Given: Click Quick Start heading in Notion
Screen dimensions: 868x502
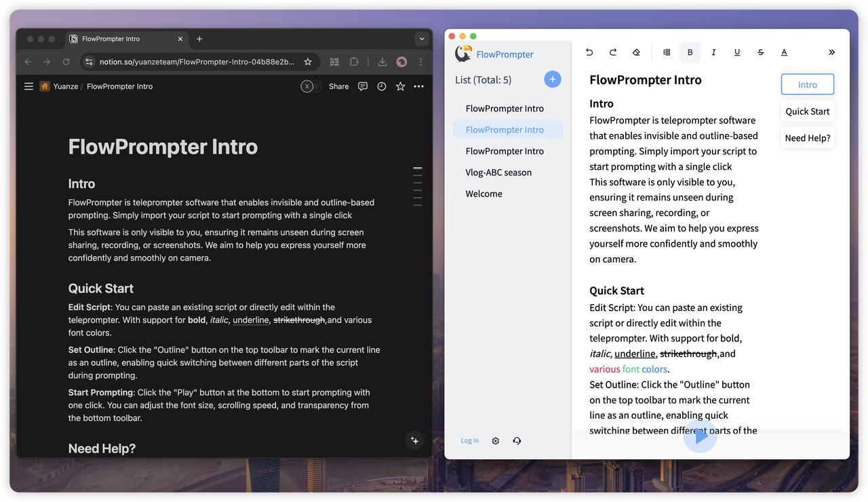Looking at the screenshot, I should coord(101,289).
